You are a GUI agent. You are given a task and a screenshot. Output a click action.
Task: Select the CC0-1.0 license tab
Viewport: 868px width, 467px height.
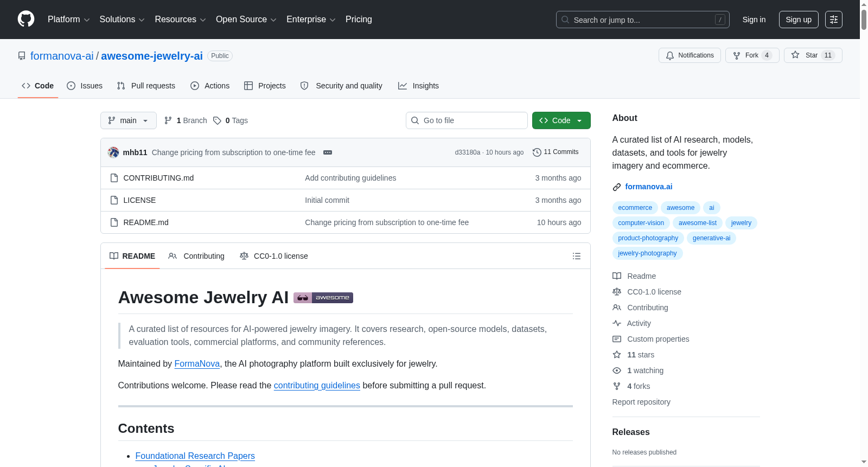tap(274, 256)
